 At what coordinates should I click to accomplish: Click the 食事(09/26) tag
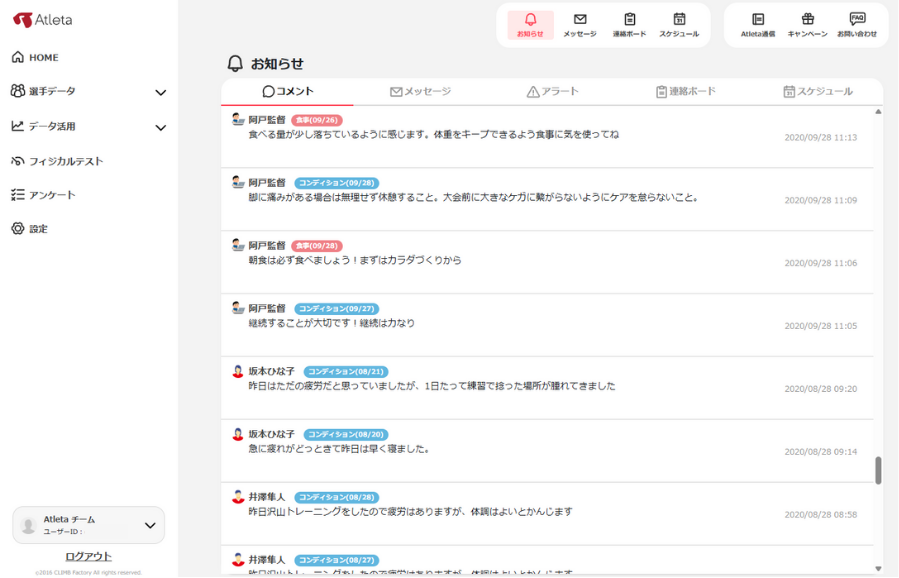[x=317, y=120]
